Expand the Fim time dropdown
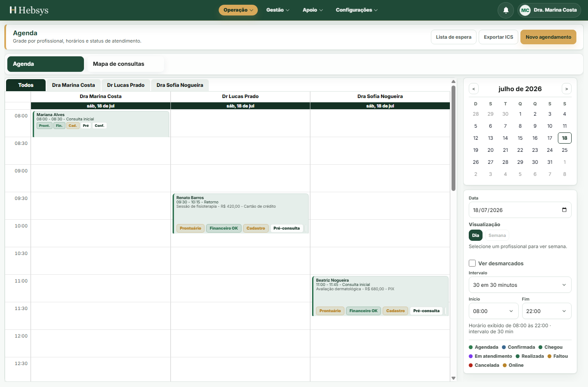 tap(547, 311)
